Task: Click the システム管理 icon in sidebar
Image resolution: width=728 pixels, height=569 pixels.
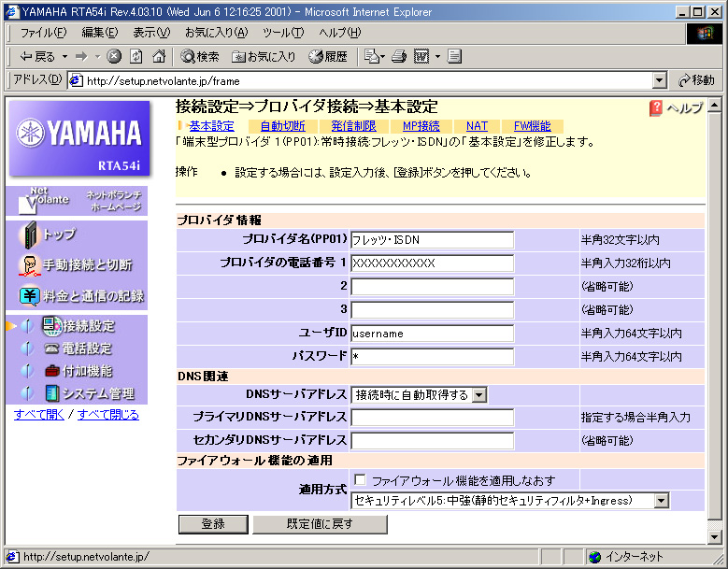Action: coord(51,393)
